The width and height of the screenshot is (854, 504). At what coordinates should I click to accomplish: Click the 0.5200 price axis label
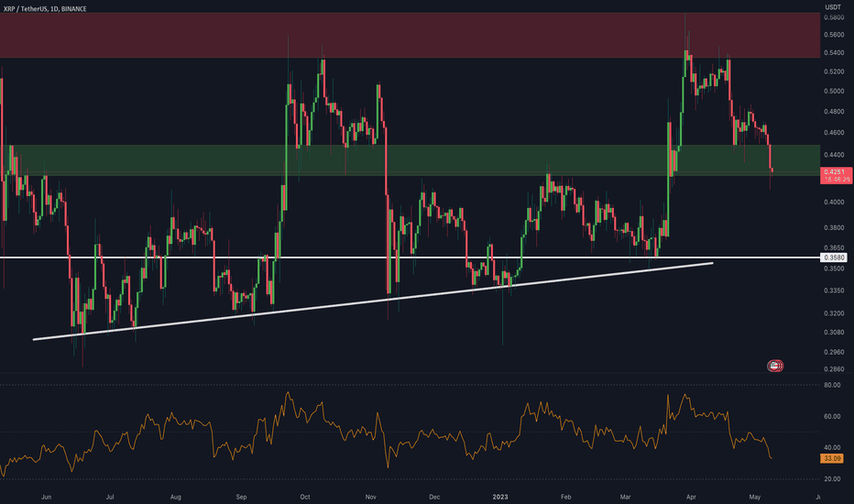pyautogui.click(x=834, y=71)
